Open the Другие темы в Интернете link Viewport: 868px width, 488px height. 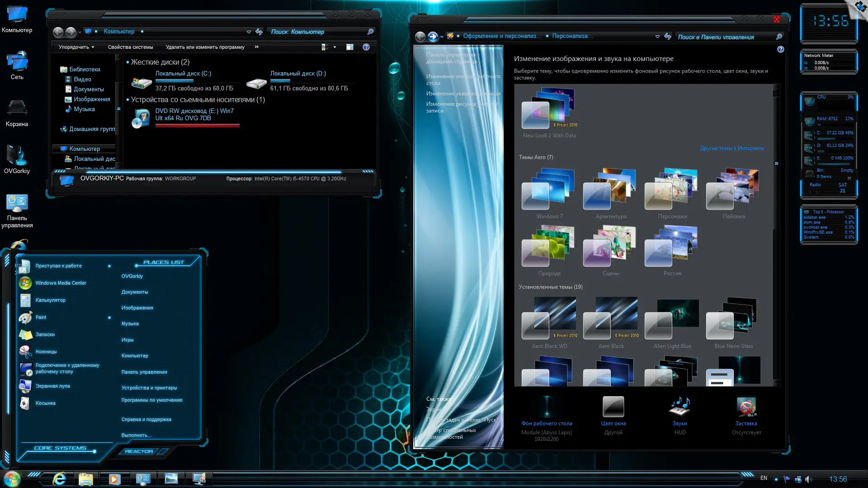click(x=731, y=148)
